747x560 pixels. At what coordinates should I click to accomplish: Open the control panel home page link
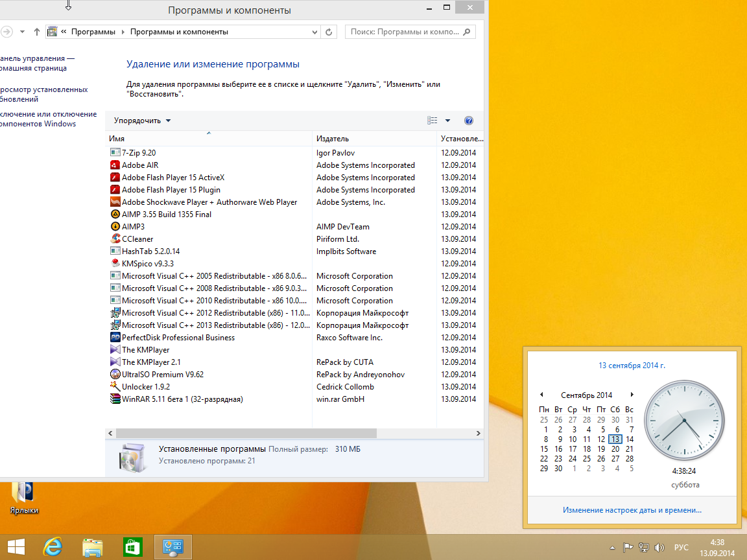(x=37, y=64)
